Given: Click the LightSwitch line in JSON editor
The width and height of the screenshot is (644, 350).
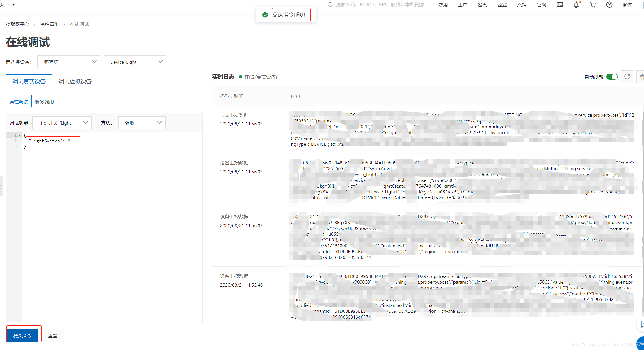Looking at the screenshot, I should 49,141.
